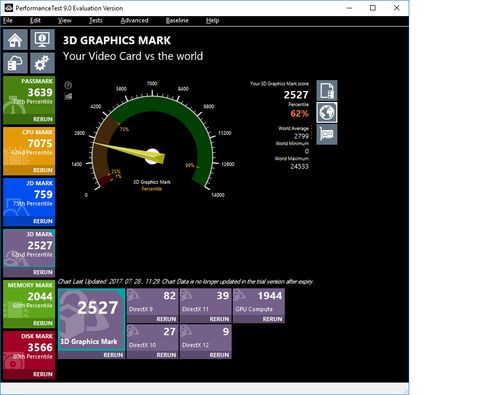Select the Disk Mark 3566 tile
480x395 pixels.
pos(29,351)
